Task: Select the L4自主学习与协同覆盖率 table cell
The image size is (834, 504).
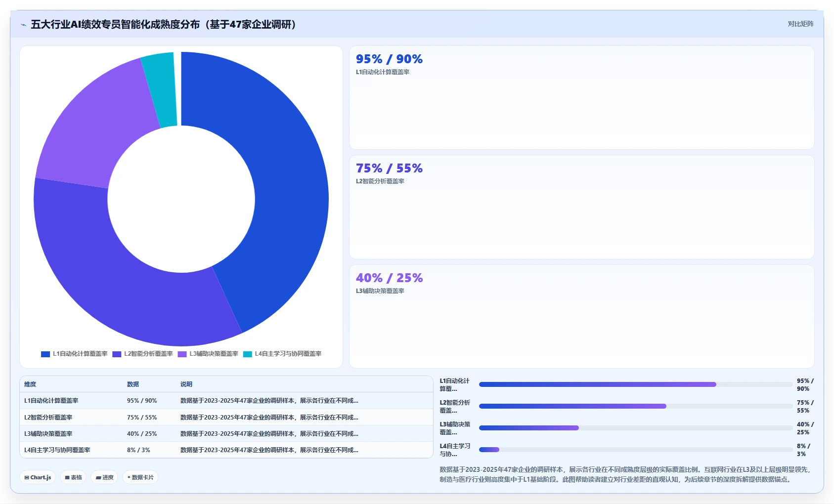Action: (57, 450)
